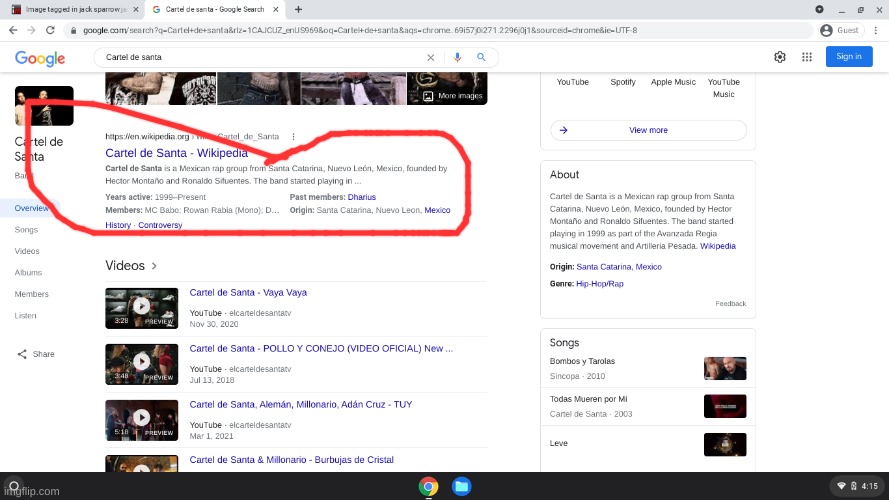Listen on YouTube in the knowledge panel

point(573,82)
